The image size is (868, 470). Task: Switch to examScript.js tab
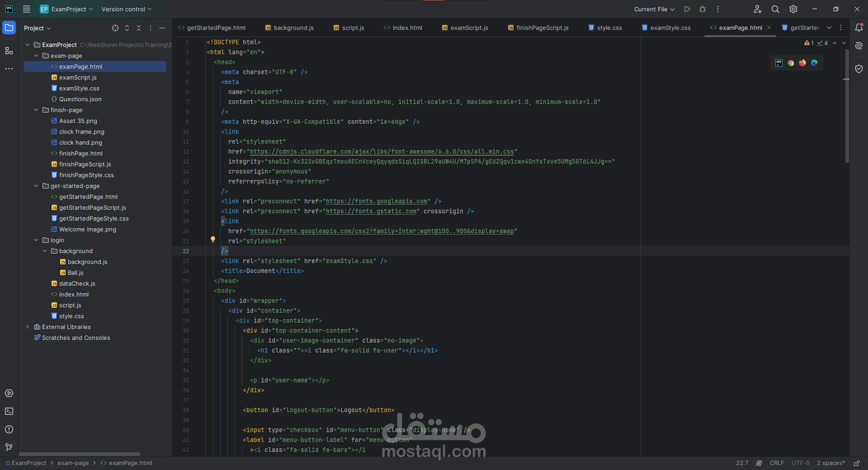(465, 28)
